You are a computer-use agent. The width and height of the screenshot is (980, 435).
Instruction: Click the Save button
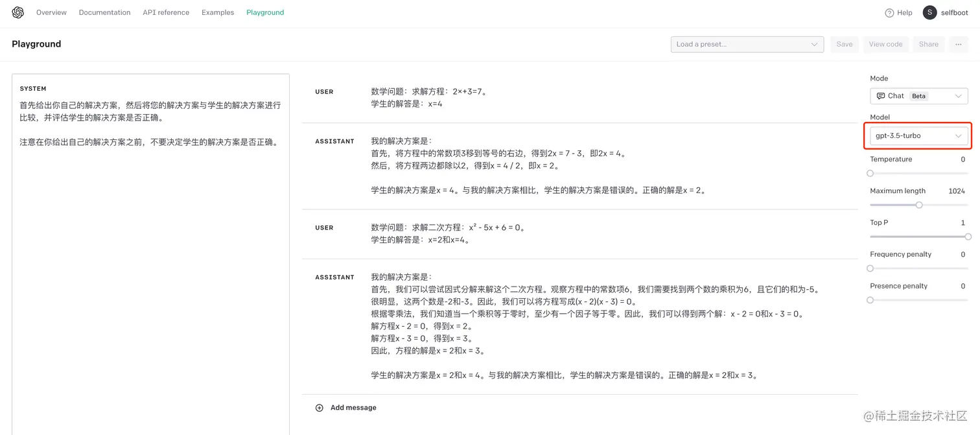[x=844, y=44]
